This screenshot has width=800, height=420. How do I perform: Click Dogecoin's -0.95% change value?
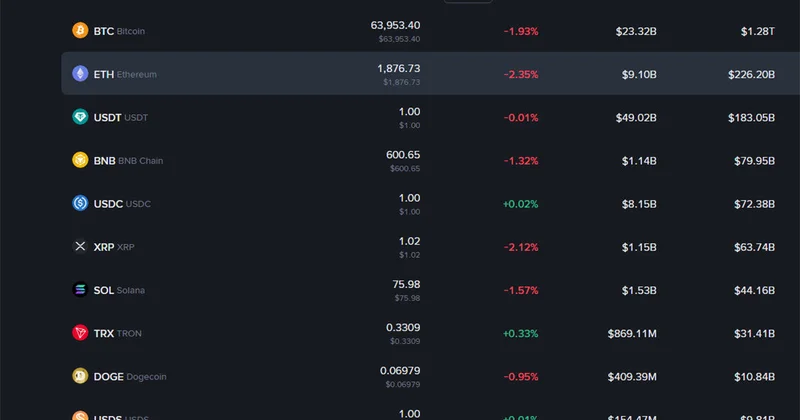tap(521, 377)
